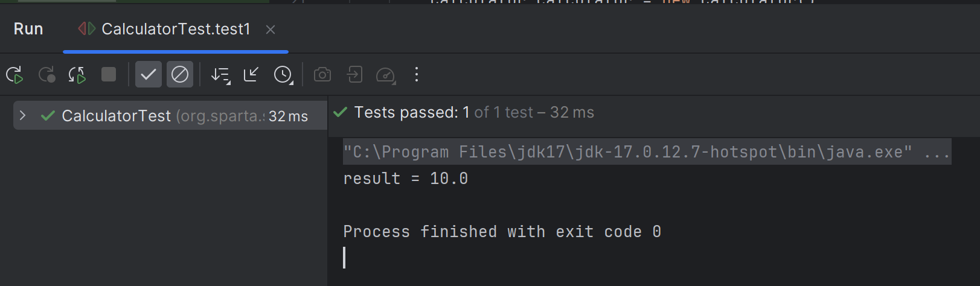Close the CalculatorTest.test1 tab
980x286 pixels.
pos(271,30)
